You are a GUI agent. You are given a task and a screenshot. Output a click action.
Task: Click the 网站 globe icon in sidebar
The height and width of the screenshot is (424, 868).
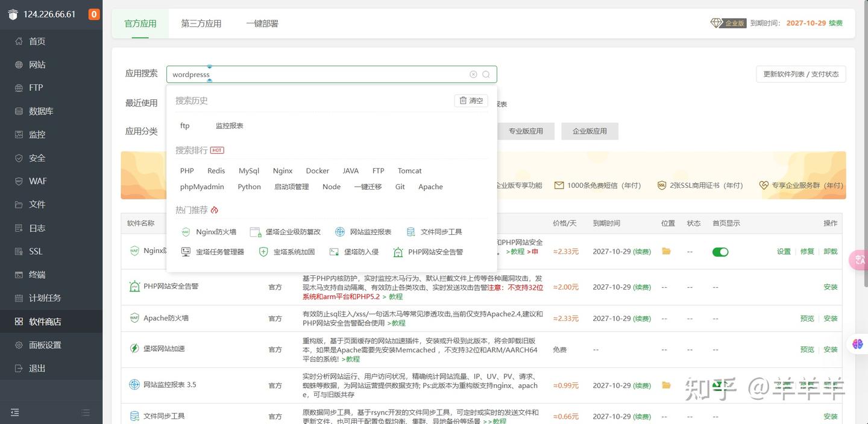tap(19, 64)
